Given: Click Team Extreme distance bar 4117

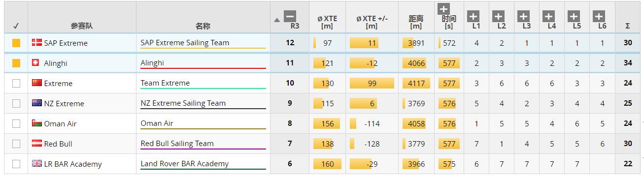Looking at the screenshot, I should click(416, 83).
